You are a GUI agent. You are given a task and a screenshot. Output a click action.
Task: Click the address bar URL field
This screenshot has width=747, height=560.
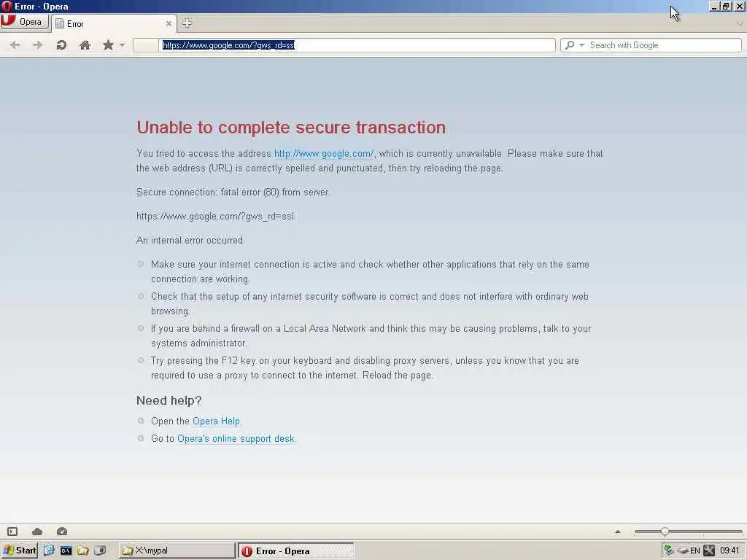click(357, 45)
